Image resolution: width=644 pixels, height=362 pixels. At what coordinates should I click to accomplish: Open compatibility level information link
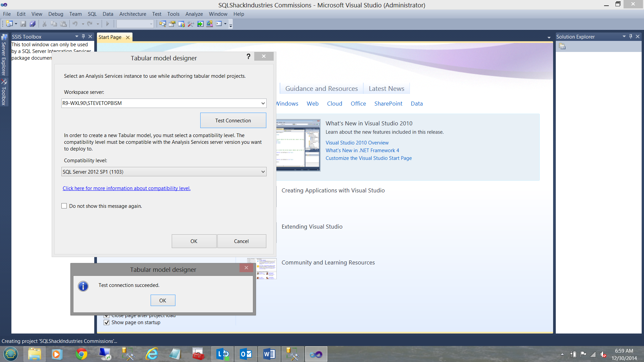pyautogui.click(x=126, y=188)
